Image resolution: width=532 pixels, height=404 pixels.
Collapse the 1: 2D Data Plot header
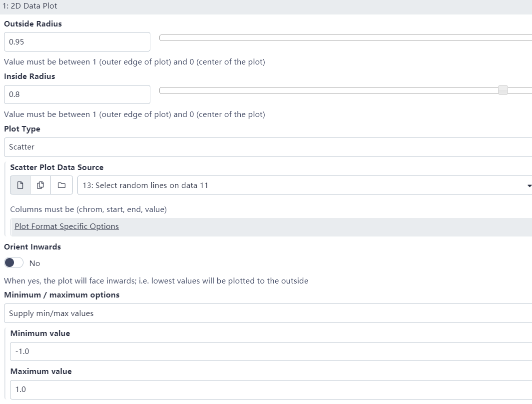[30, 6]
